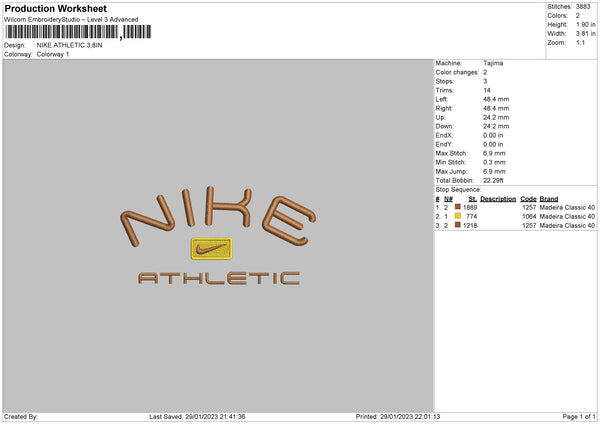Click the Production Worksheet title
The image size is (600, 424).
tap(55, 8)
